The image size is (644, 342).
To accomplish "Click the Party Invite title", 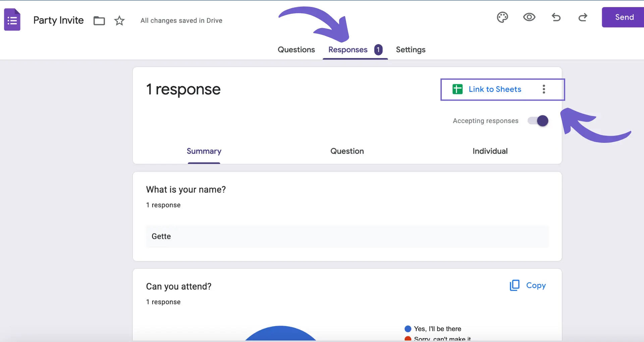I will tap(58, 20).
